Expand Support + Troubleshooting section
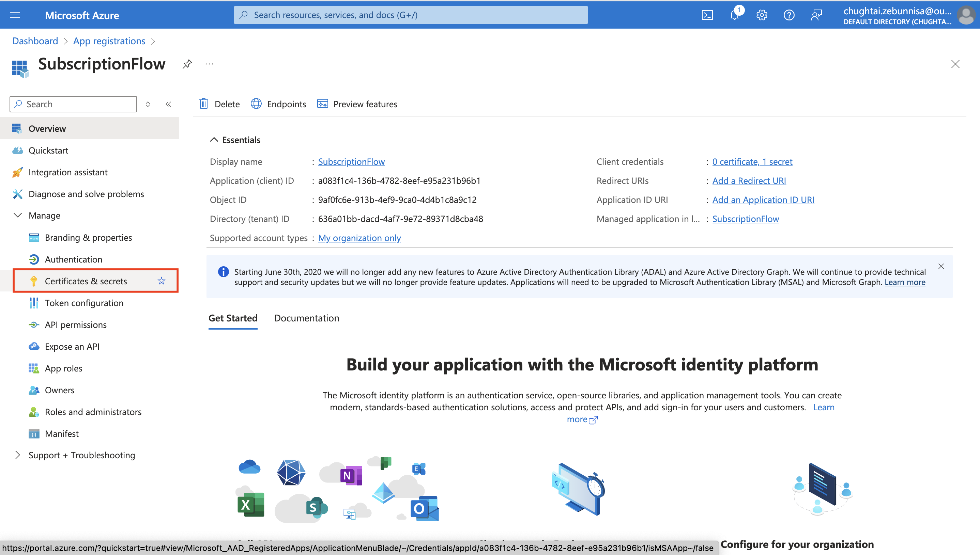980x555 pixels. (x=17, y=455)
